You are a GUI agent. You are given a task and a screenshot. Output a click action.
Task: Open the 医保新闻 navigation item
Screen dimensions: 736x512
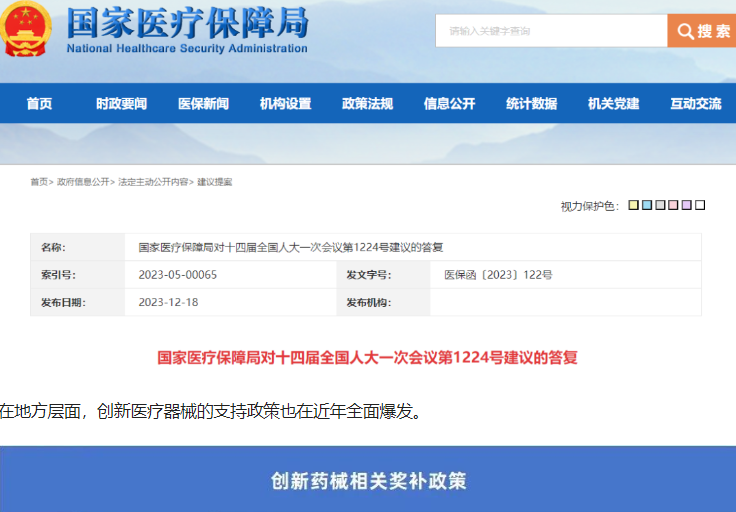click(203, 103)
